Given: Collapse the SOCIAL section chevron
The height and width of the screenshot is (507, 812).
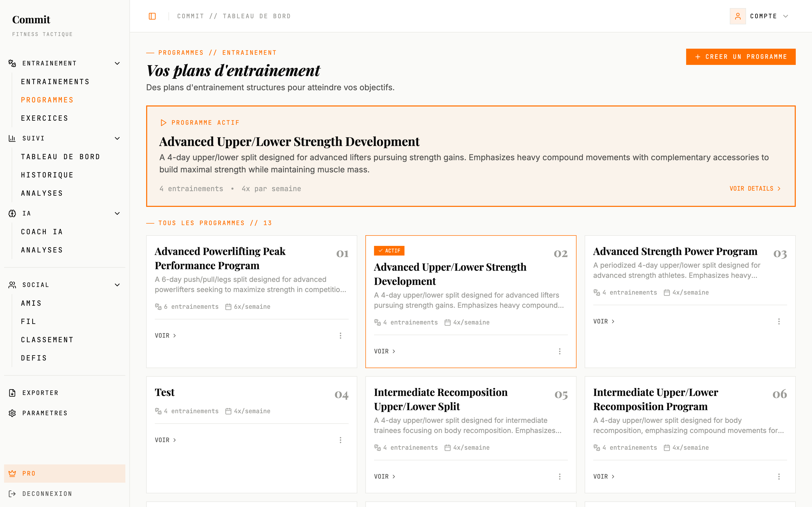Looking at the screenshot, I should click(117, 285).
